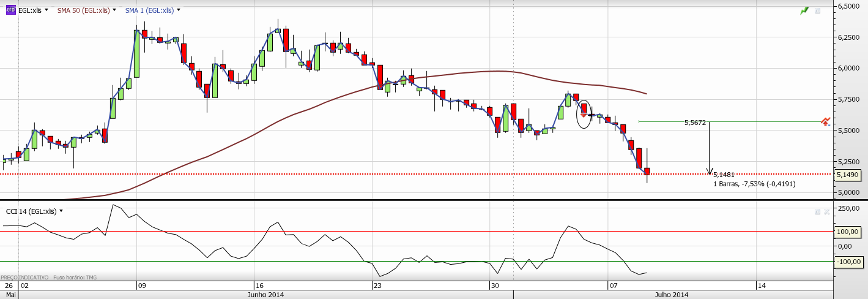Click the Junho 2014 month on time axis
The width and height of the screenshot is (868, 299).
click(x=265, y=295)
